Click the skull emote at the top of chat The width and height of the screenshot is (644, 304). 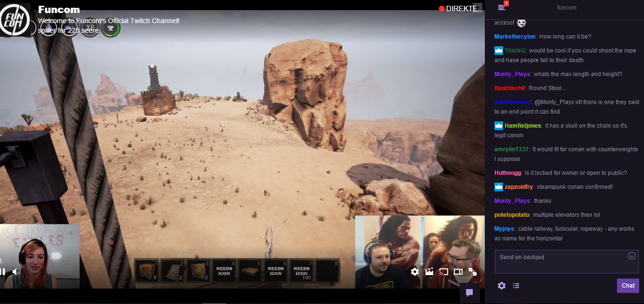(521, 23)
